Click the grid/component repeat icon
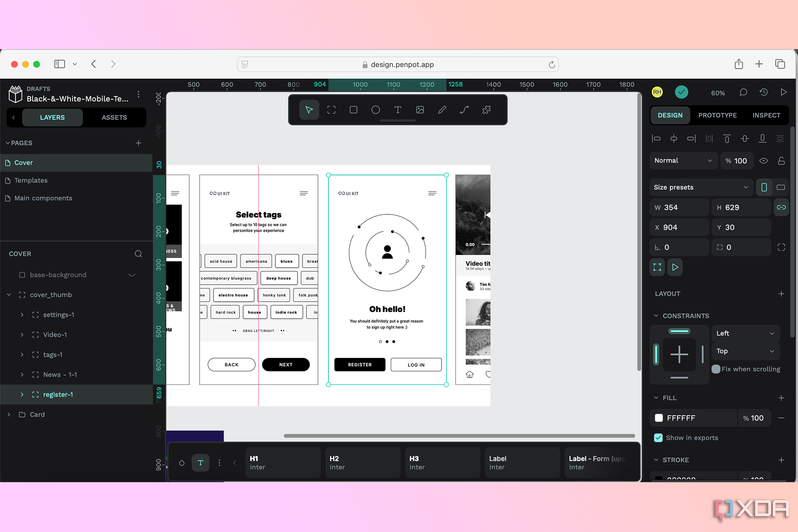This screenshot has height=532, width=798. click(657, 267)
